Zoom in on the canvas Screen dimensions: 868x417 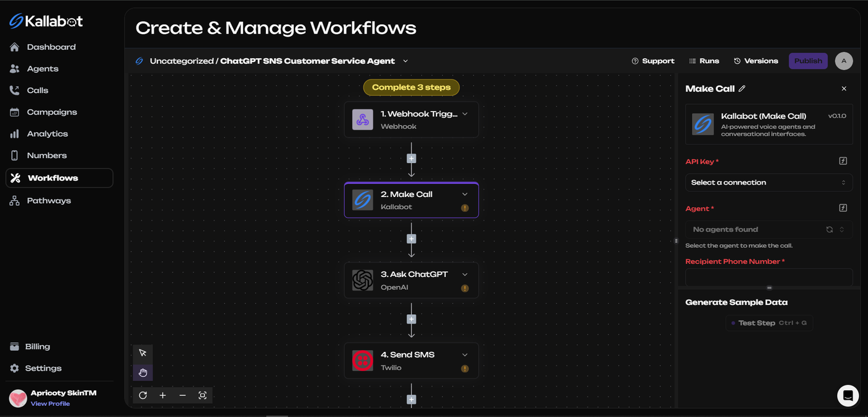(163, 395)
